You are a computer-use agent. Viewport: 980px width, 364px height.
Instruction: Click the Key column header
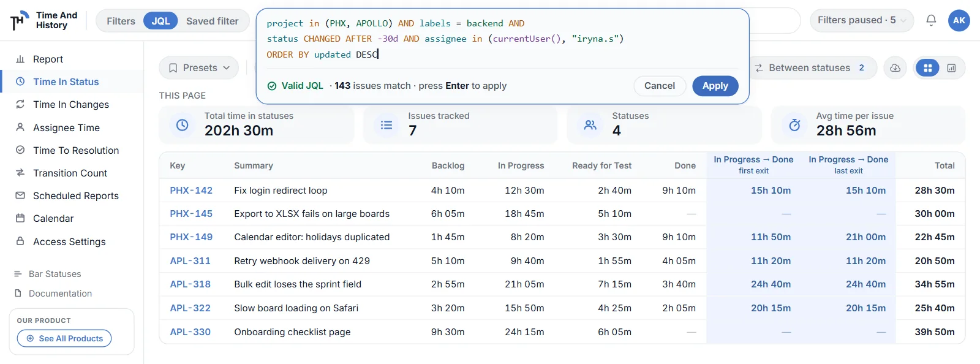click(x=177, y=165)
